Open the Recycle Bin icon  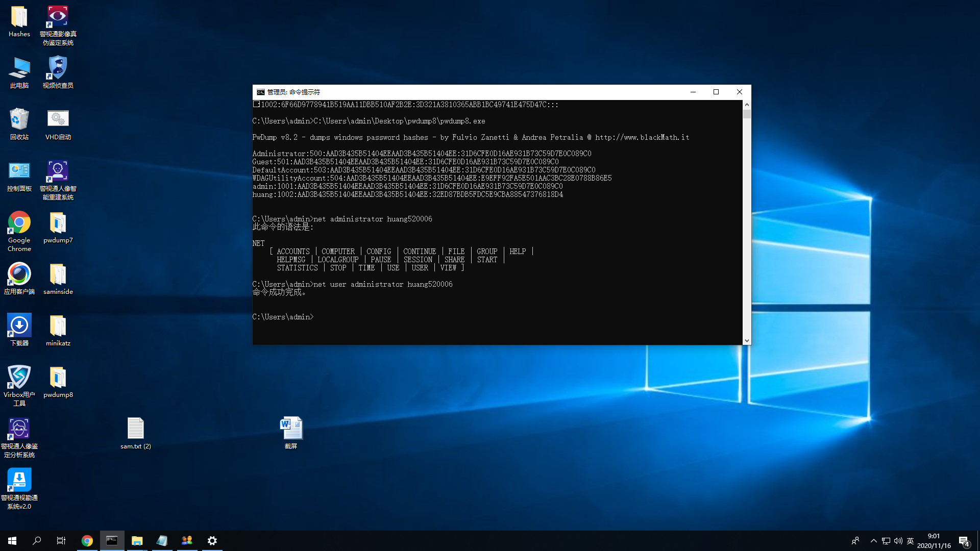pyautogui.click(x=19, y=120)
